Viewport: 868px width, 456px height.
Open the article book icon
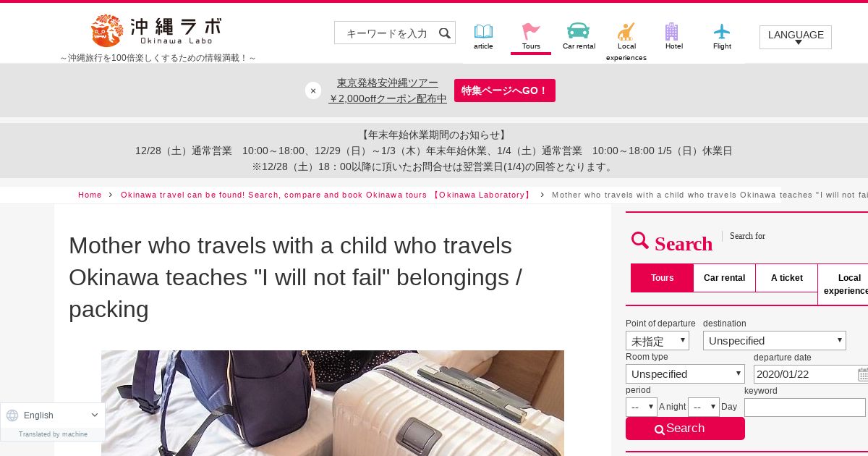click(x=483, y=31)
